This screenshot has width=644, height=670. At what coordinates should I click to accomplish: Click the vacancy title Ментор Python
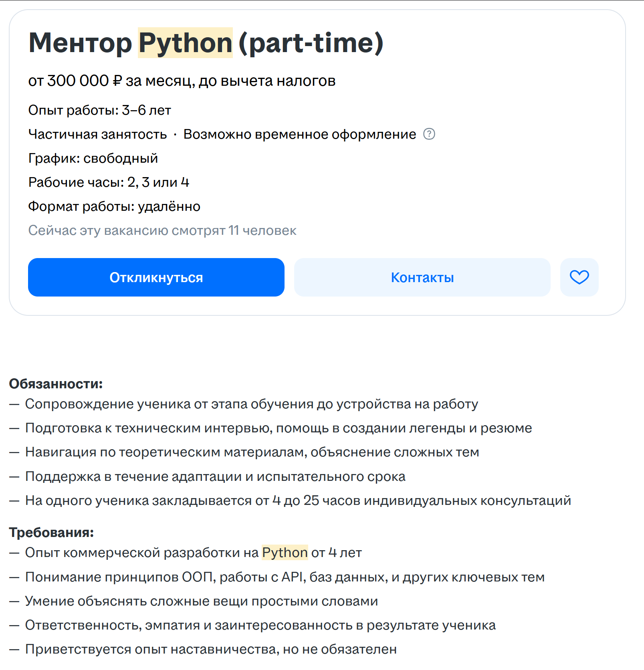point(206,43)
